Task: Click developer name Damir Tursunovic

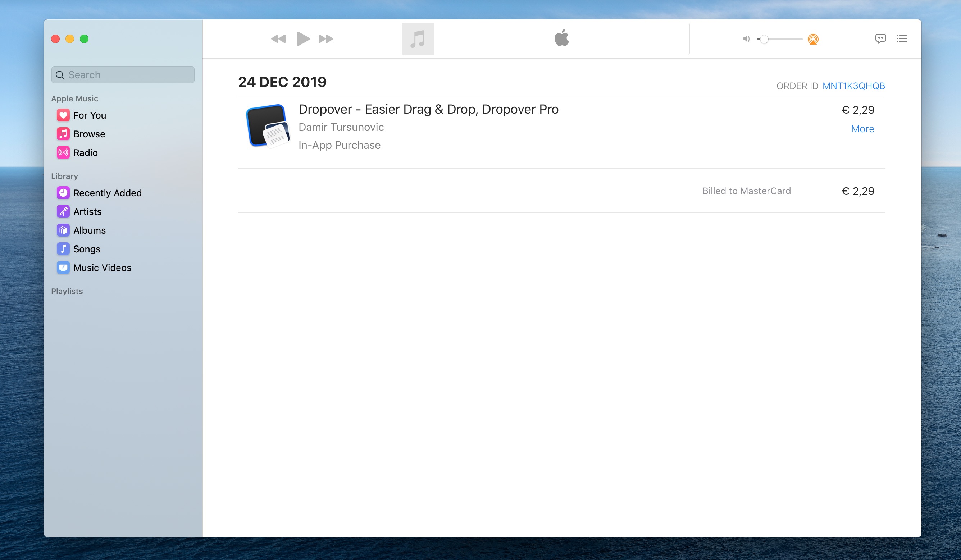Action: pos(341,127)
